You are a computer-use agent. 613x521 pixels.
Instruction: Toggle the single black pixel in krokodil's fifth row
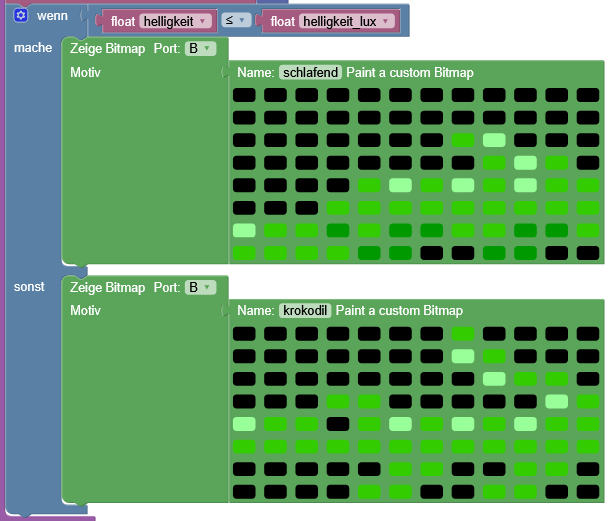point(338,424)
